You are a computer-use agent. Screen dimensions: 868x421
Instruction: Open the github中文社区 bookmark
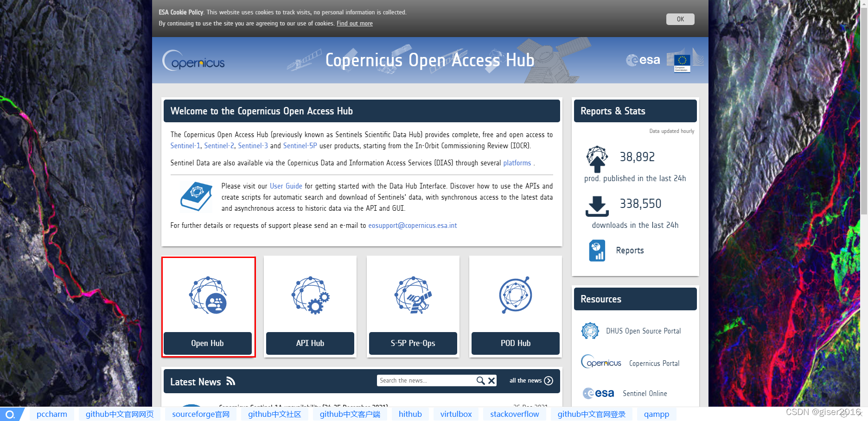(x=274, y=414)
